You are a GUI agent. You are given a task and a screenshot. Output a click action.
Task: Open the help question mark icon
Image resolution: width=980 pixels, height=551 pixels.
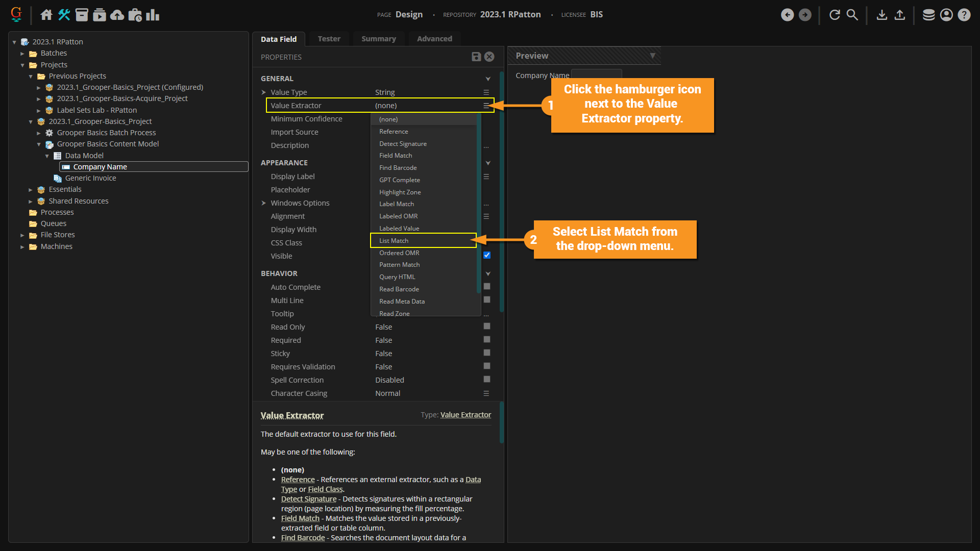pos(964,15)
